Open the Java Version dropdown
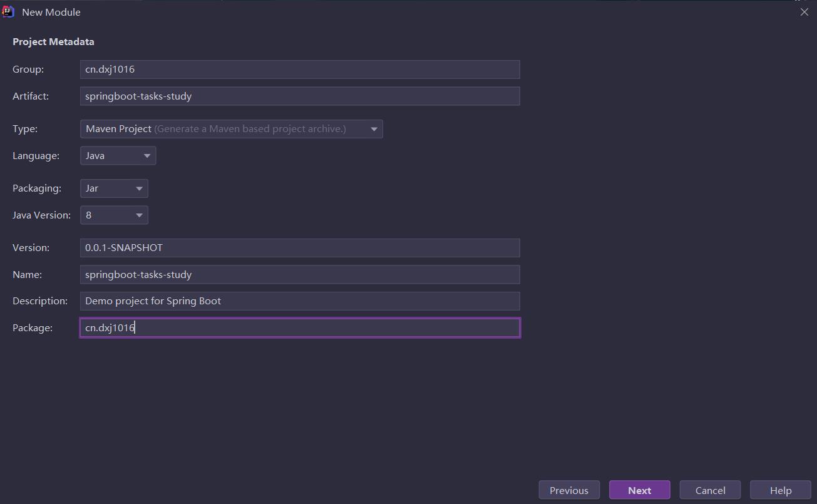The width and height of the screenshot is (817, 504). [114, 215]
